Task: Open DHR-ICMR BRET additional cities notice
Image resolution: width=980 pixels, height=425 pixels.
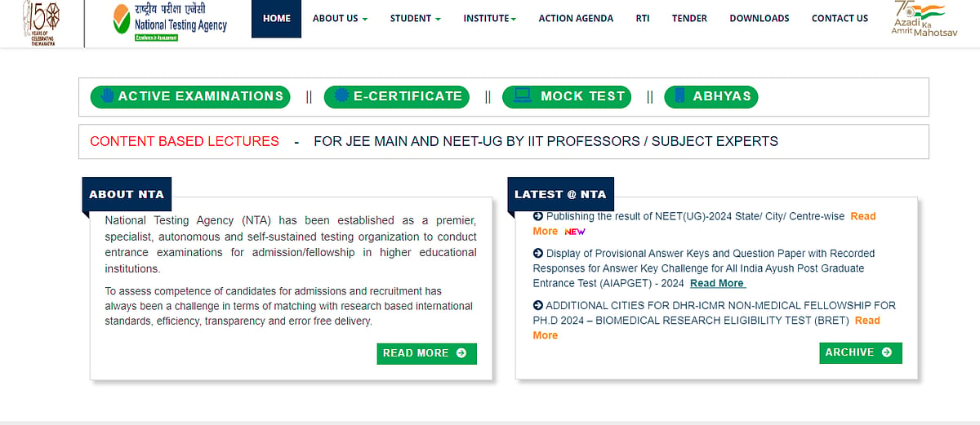Action: pos(714,313)
